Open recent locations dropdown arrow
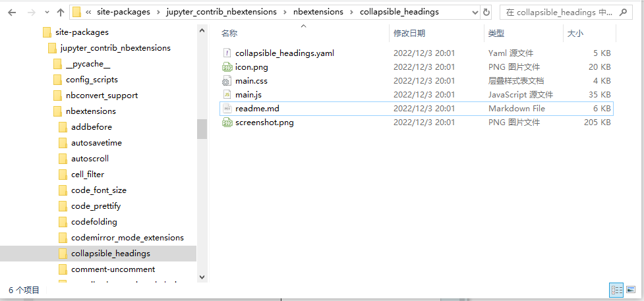 tap(45, 12)
